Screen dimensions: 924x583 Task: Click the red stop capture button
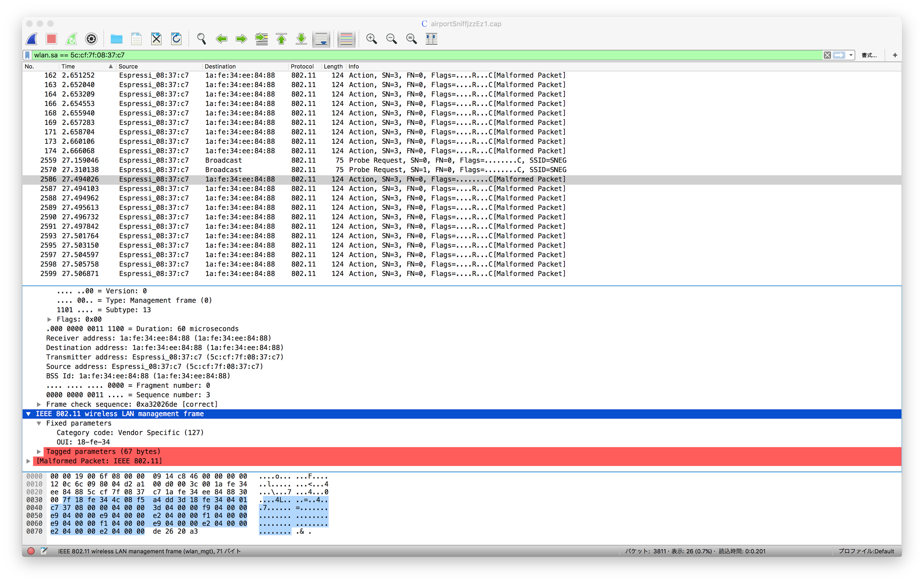click(x=51, y=39)
